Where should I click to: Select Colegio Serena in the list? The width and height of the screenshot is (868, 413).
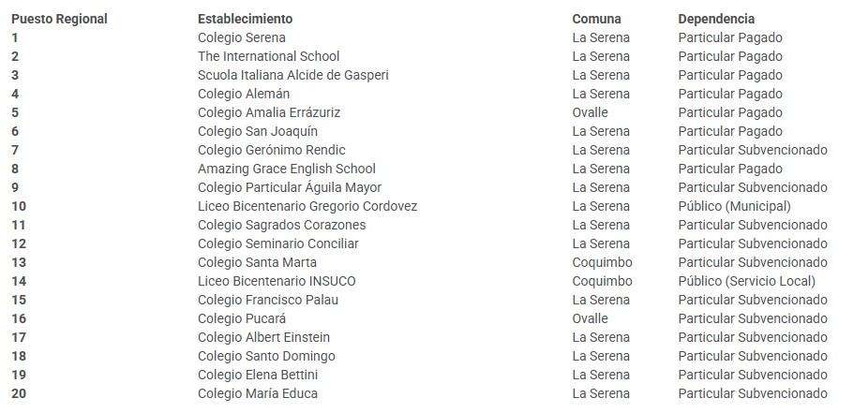242,37
